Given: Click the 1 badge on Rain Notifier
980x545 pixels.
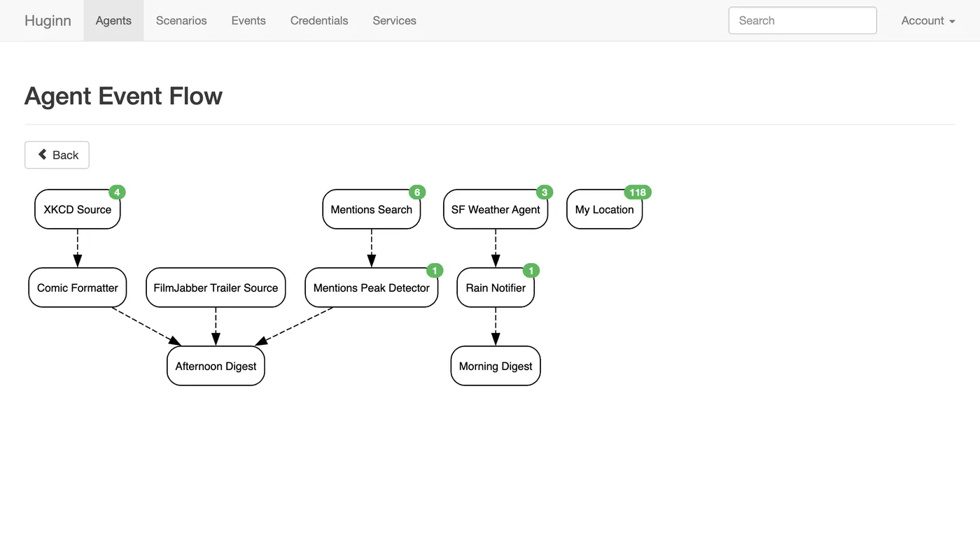Looking at the screenshot, I should [531, 271].
